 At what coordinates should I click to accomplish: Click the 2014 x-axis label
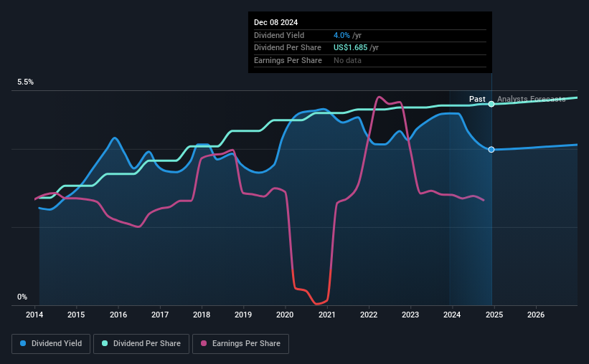click(x=34, y=315)
